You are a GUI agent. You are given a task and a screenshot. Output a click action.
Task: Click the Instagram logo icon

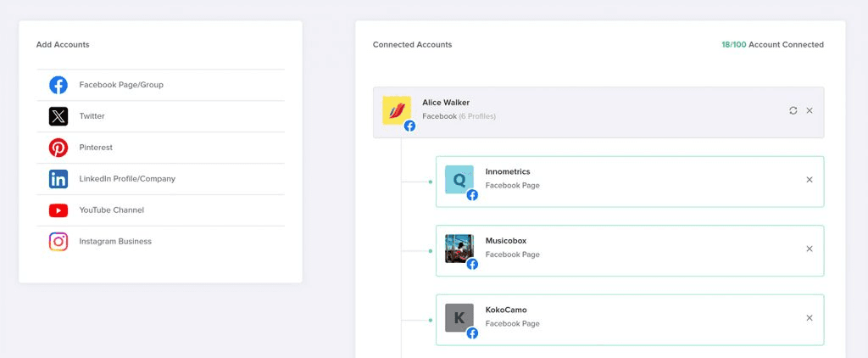click(x=58, y=242)
